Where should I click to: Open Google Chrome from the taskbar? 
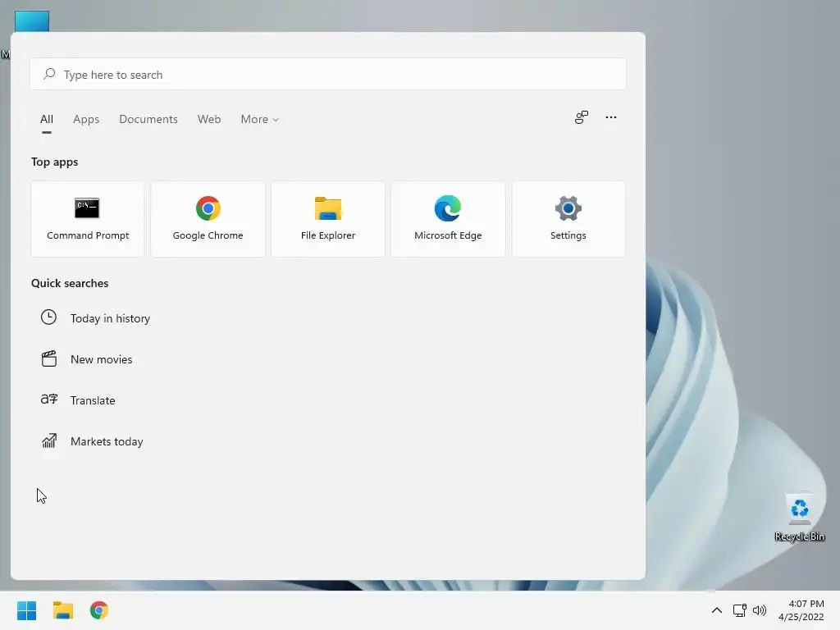pos(99,610)
